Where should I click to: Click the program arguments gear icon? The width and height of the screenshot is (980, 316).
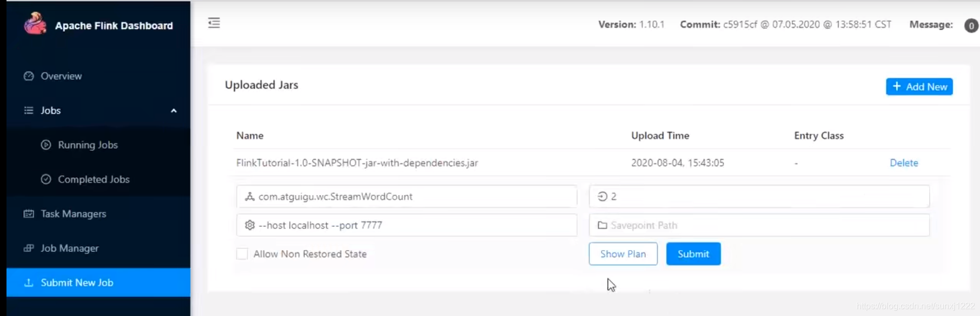pyautogui.click(x=249, y=225)
